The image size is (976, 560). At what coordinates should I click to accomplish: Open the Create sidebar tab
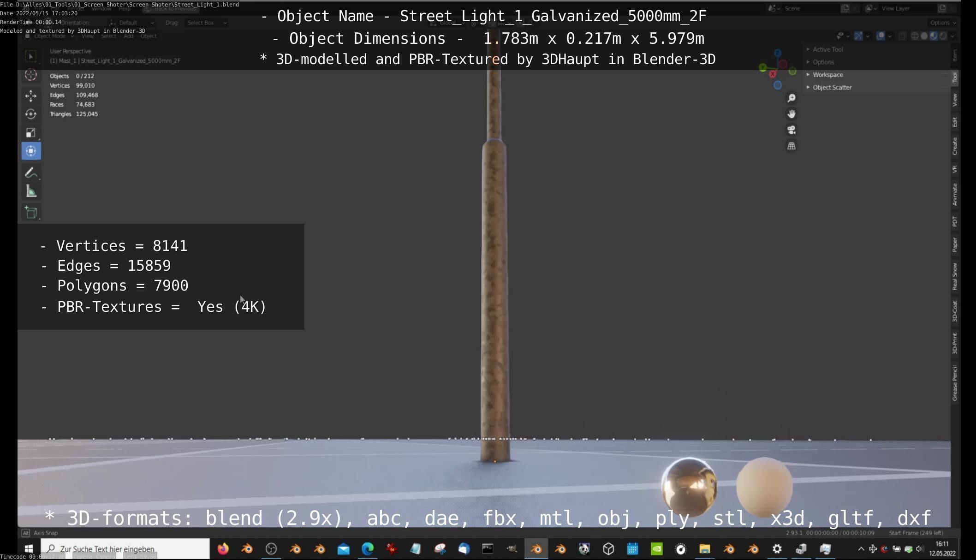coord(955,146)
